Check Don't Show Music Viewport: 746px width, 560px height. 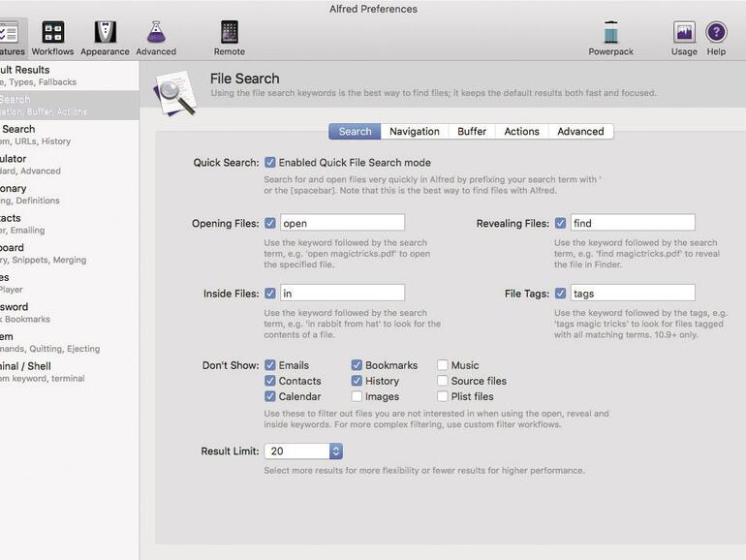pyautogui.click(x=442, y=365)
